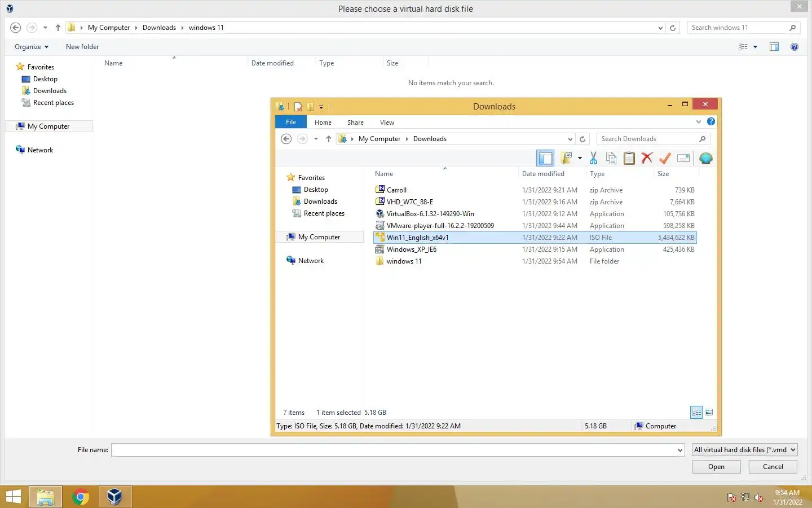Viewport: 812px width, 508px height.
Task: Open VirtualBox from the taskbar
Action: [x=115, y=497]
